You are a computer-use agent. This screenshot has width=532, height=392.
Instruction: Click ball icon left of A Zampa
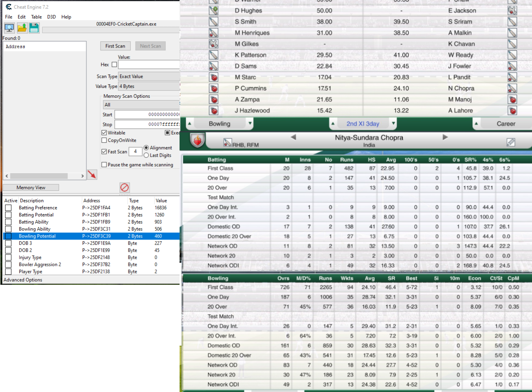213,99
